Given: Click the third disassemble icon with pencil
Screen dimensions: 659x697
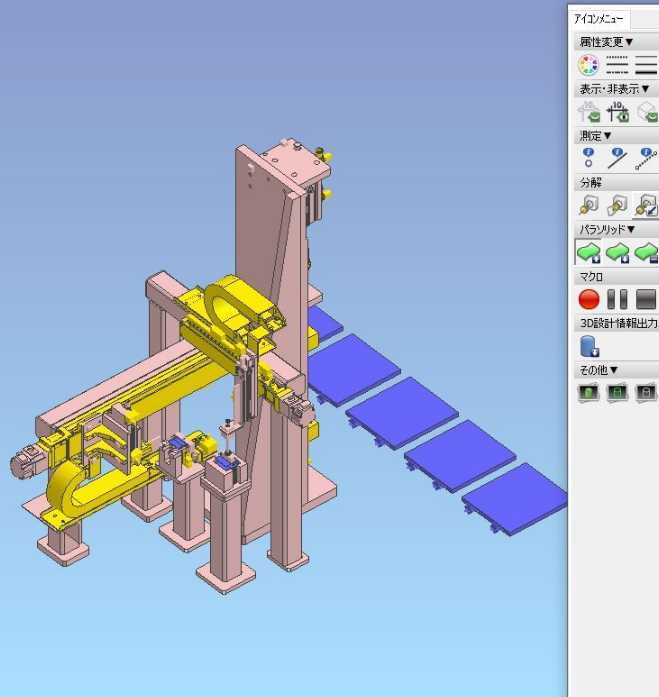Looking at the screenshot, I should [646, 205].
